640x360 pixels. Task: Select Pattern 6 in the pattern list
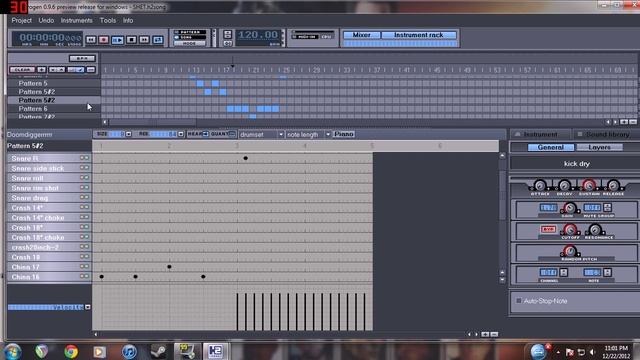click(54, 109)
